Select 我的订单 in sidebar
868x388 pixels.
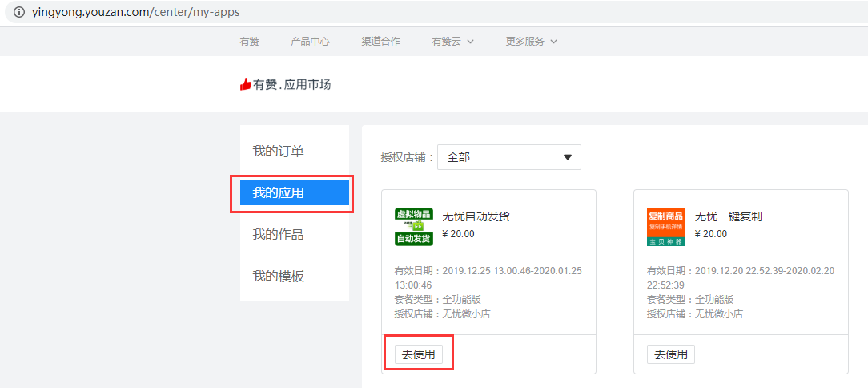point(295,151)
